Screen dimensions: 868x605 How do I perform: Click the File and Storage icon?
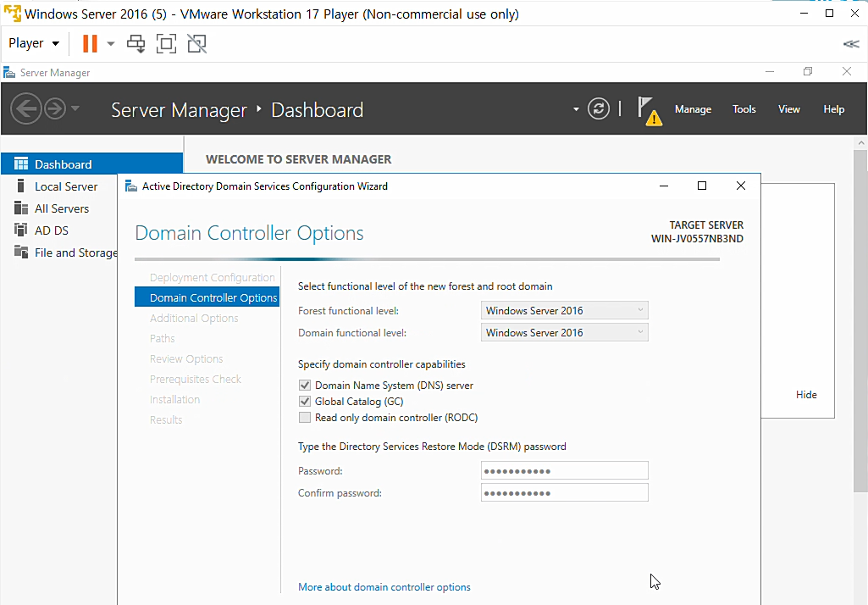[x=21, y=253]
